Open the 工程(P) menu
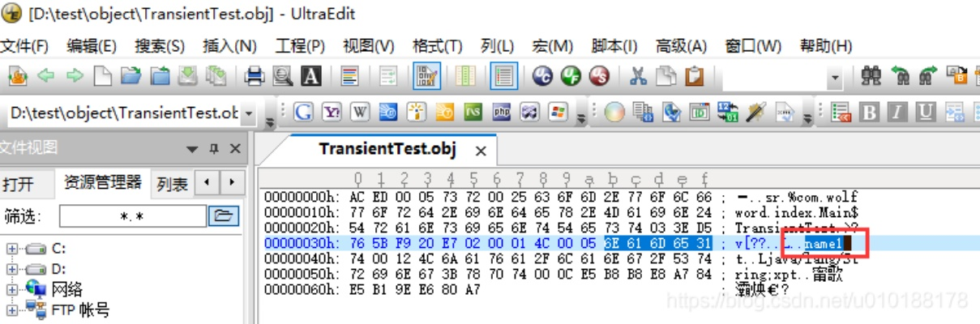The image size is (980, 324). point(300,46)
